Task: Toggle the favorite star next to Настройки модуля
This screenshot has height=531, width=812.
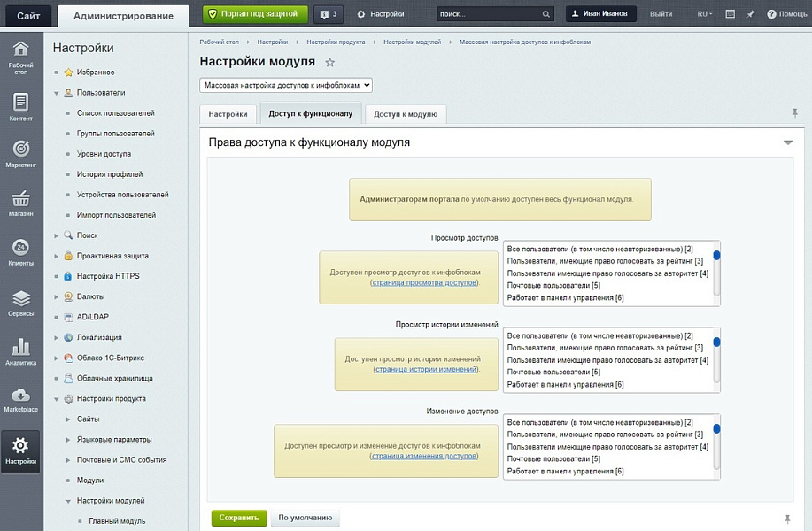Action: point(328,60)
